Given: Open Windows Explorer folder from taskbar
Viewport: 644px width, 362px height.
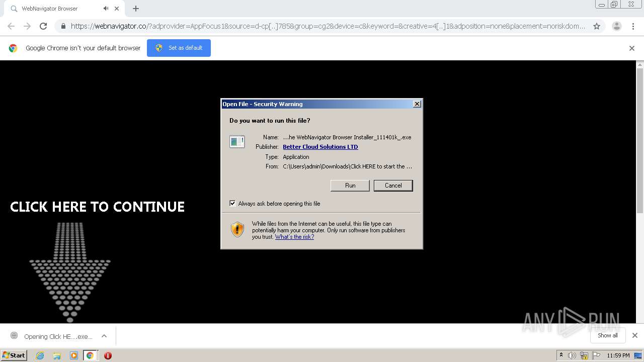Looking at the screenshot, I should pyautogui.click(x=57, y=355).
